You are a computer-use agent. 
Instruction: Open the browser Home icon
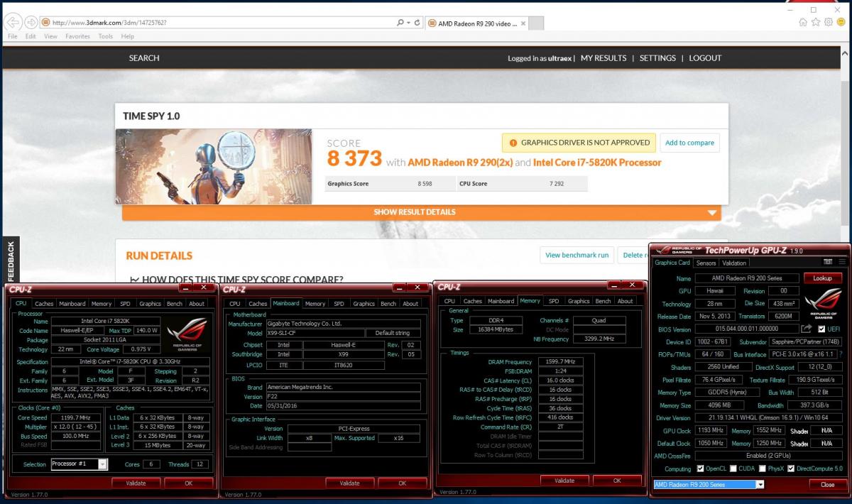coord(803,22)
